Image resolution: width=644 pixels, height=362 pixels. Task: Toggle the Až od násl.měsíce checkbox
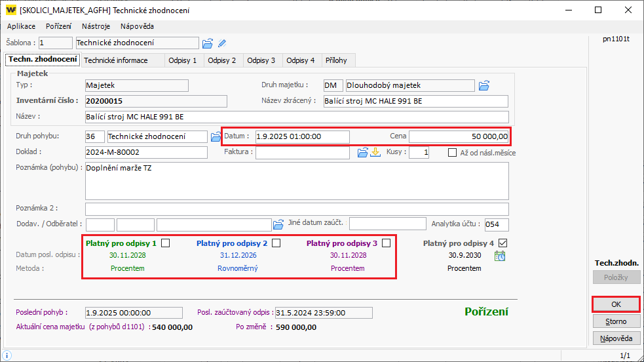(x=453, y=153)
